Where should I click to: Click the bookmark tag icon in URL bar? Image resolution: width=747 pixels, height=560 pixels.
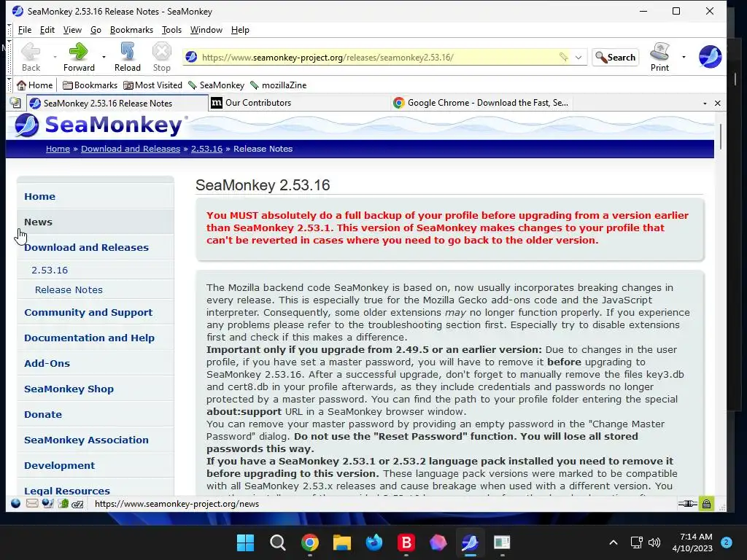(x=564, y=57)
